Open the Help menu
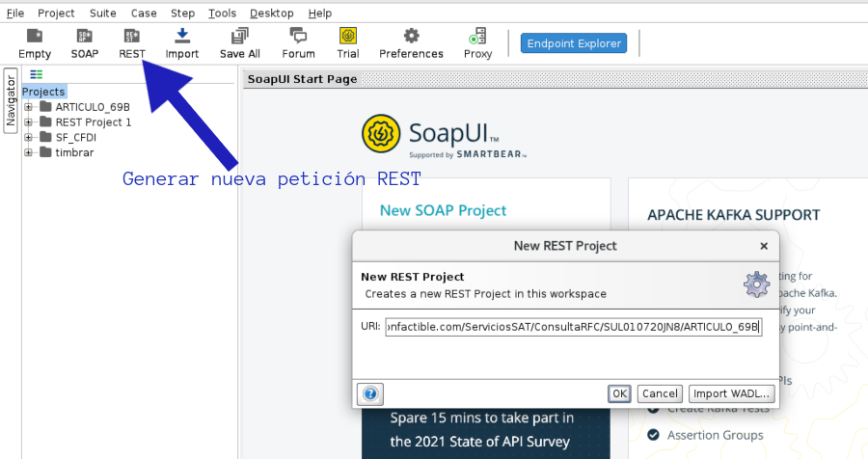 click(320, 13)
